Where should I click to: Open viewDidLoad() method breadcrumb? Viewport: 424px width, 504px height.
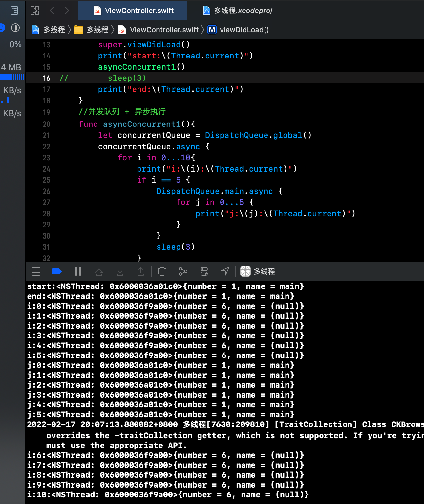[x=239, y=30]
